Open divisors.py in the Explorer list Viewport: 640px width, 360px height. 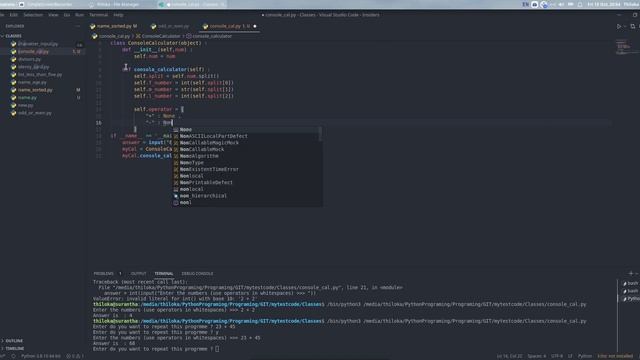[x=29, y=60]
